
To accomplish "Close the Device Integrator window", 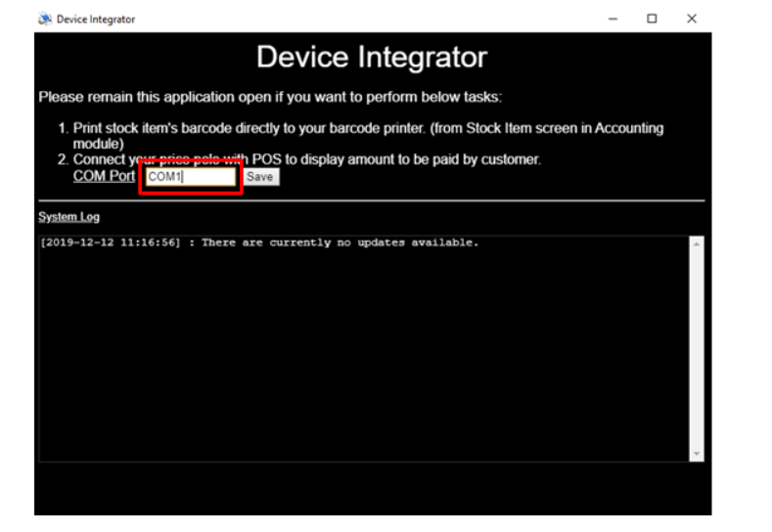I will [691, 19].
